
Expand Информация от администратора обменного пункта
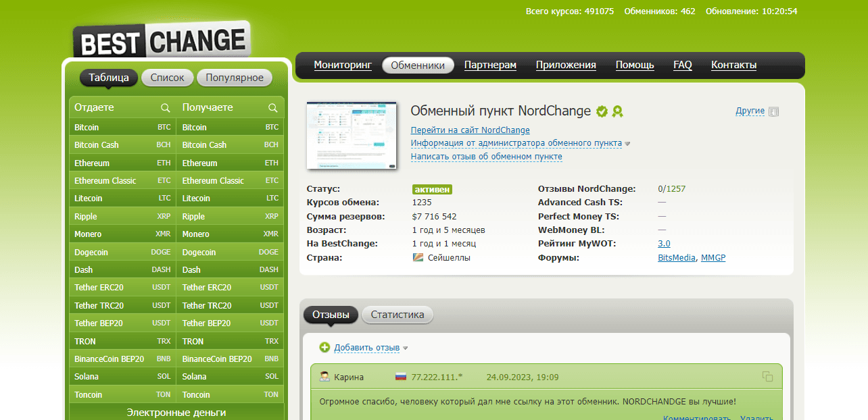[516, 143]
